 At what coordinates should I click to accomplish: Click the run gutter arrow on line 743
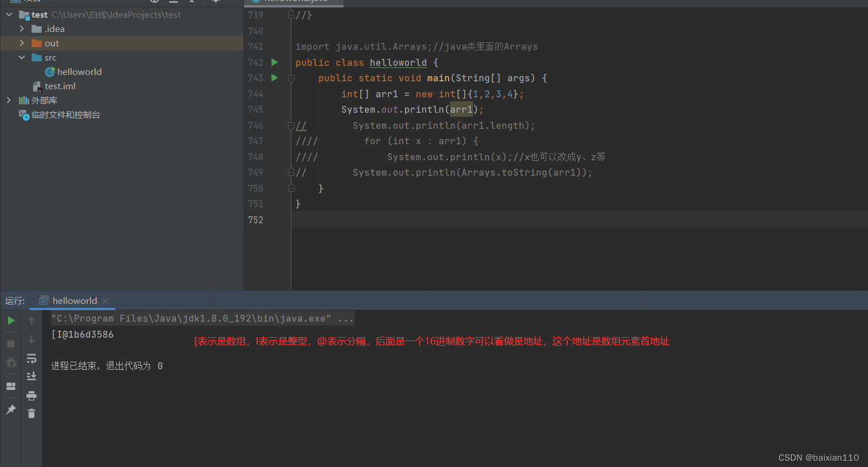click(x=274, y=77)
